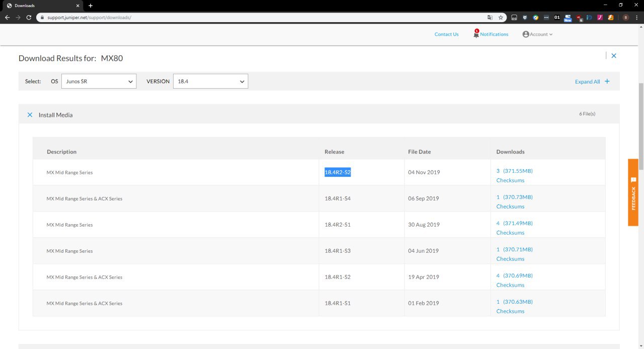Click the highlighted release 18.4R2-S2
Image resolution: width=644 pixels, height=349 pixels.
[338, 172]
